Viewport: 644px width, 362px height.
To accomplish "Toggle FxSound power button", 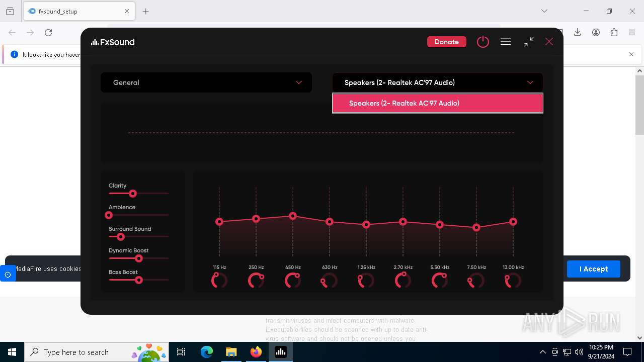I will 482,42.
